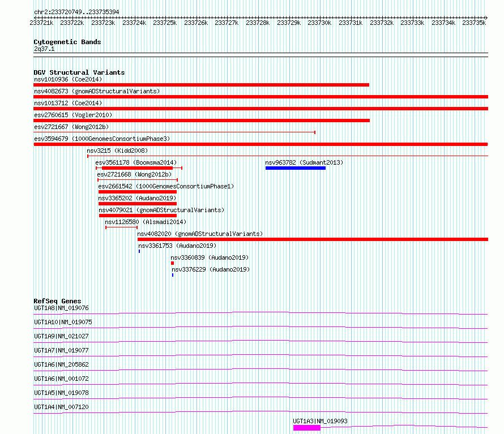Select the UGT1A7|NM_019077 gene label
The image size is (504, 434).
61,350
